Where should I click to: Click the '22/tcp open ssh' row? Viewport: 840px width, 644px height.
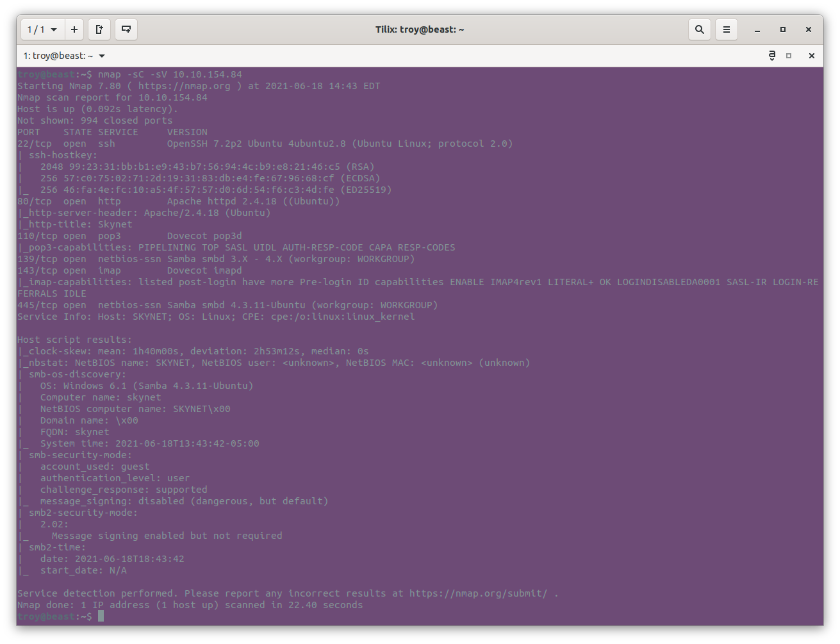pyautogui.click(x=265, y=144)
